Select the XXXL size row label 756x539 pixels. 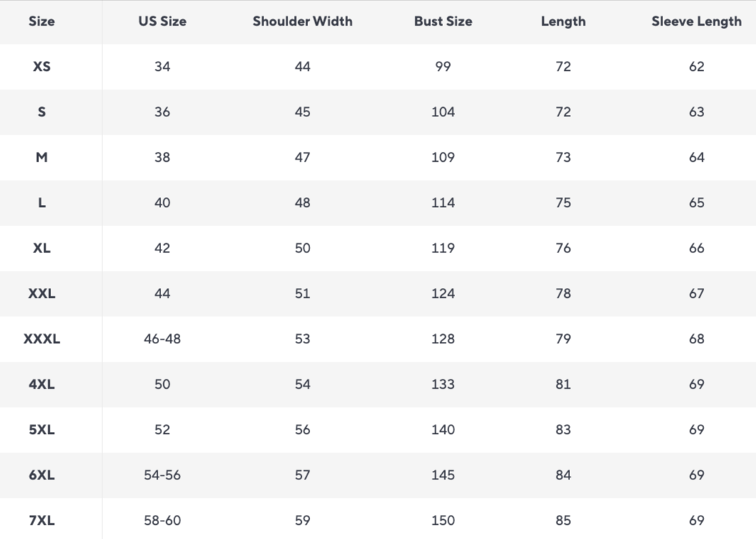pos(41,339)
